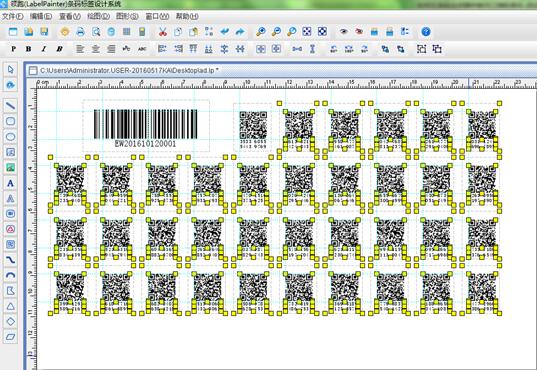Click the save floppy disk icon

click(44, 32)
